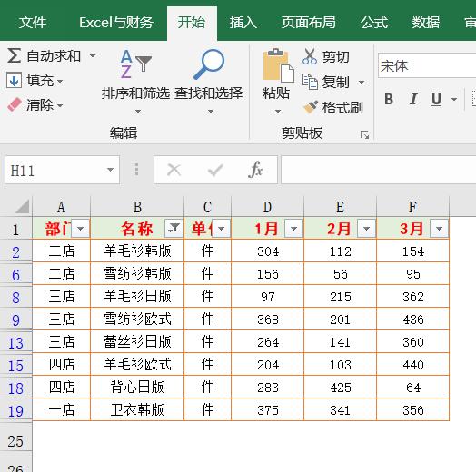Click the Name Box showing H11
476x472 pixels.
pyautogui.click(x=56, y=170)
